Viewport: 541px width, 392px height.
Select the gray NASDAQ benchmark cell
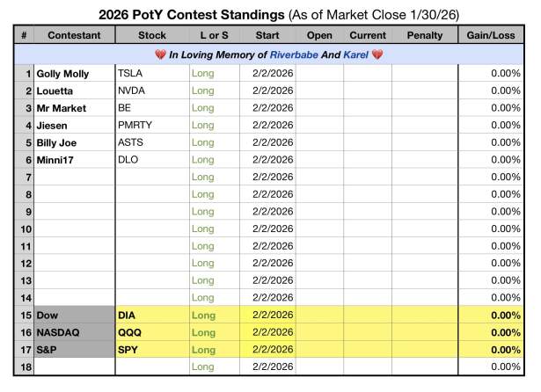[74, 331]
